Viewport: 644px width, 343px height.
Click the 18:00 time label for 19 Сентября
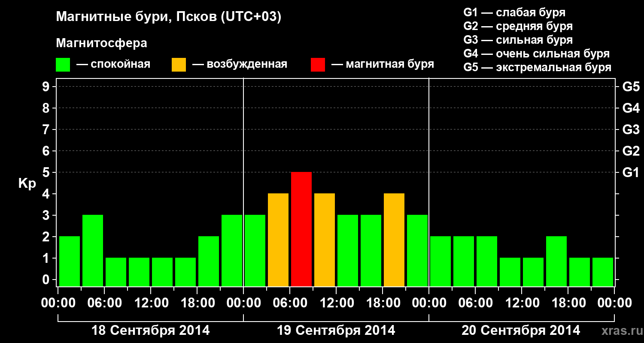pos(383,303)
